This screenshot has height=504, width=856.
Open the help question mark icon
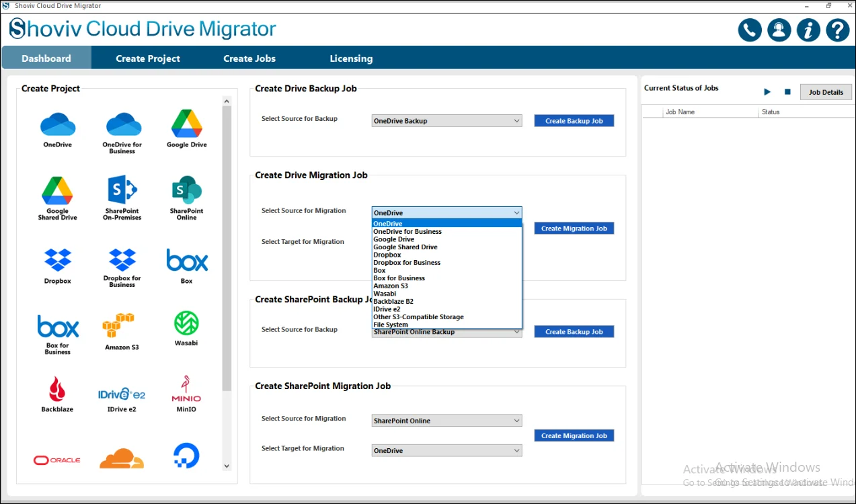tap(838, 30)
